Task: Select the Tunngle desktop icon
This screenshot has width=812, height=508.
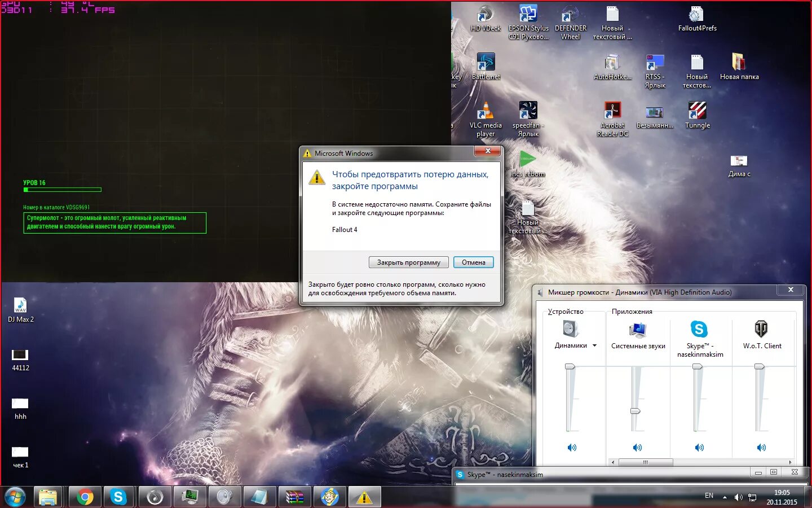Action: 698,116
